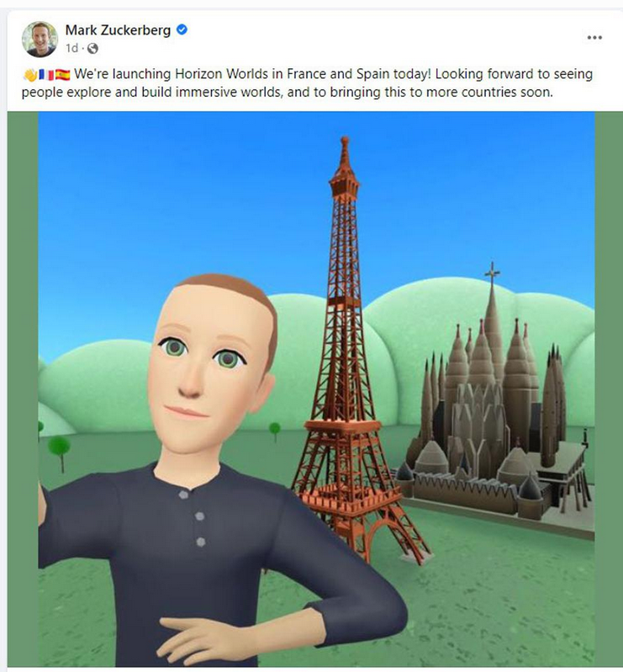Click the waving hand emoji
623x672 pixels.
click(x=30, y=75)
